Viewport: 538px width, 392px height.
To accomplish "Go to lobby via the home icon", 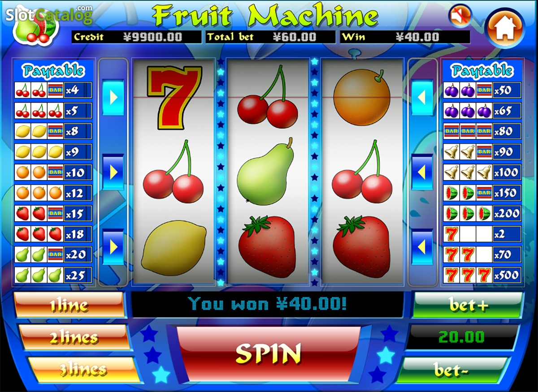I will (505, 27).
